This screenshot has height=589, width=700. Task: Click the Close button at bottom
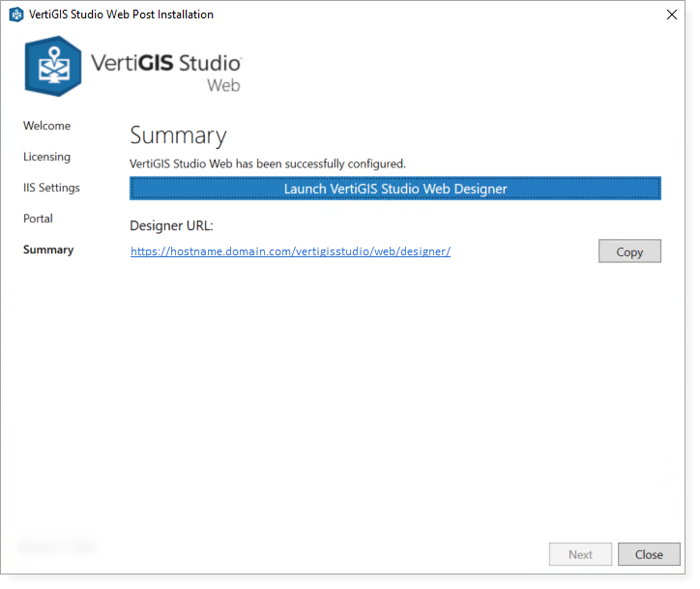(x=649, y=554)
